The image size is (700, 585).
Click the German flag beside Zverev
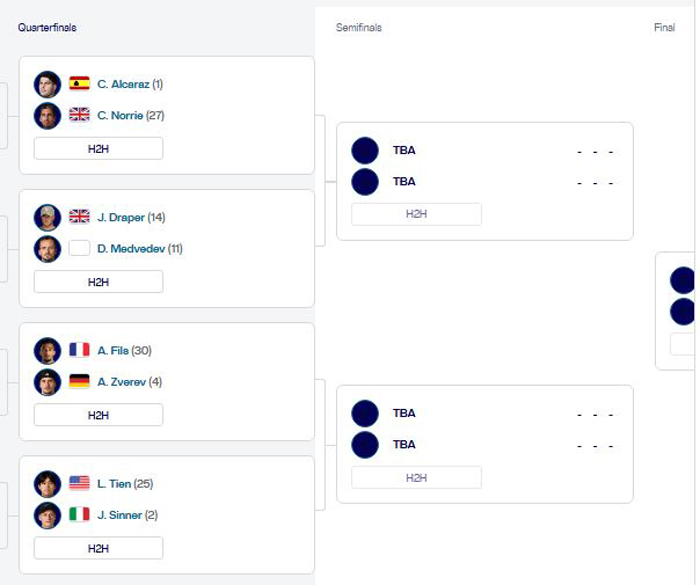pyautogui.click(x=79, y=381)
